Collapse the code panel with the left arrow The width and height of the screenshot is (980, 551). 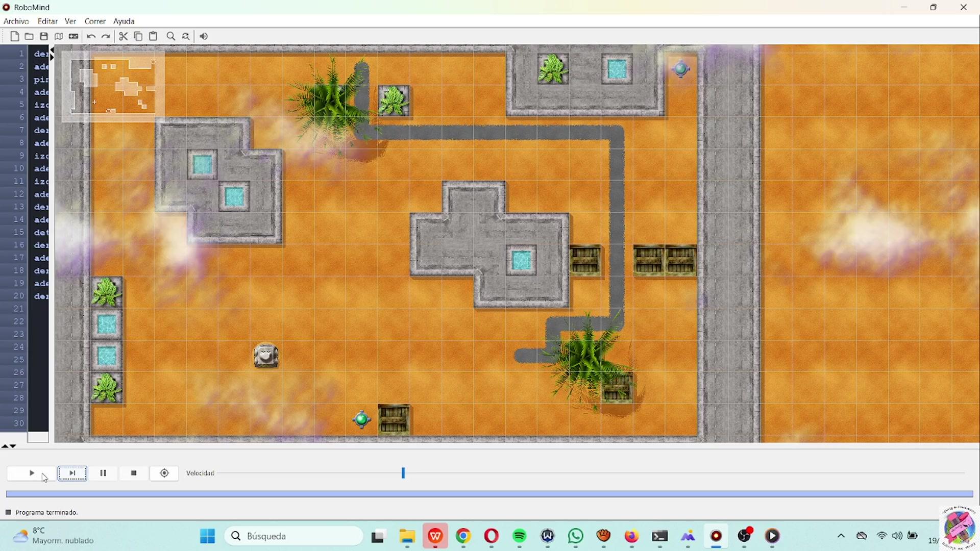(52, 50)
